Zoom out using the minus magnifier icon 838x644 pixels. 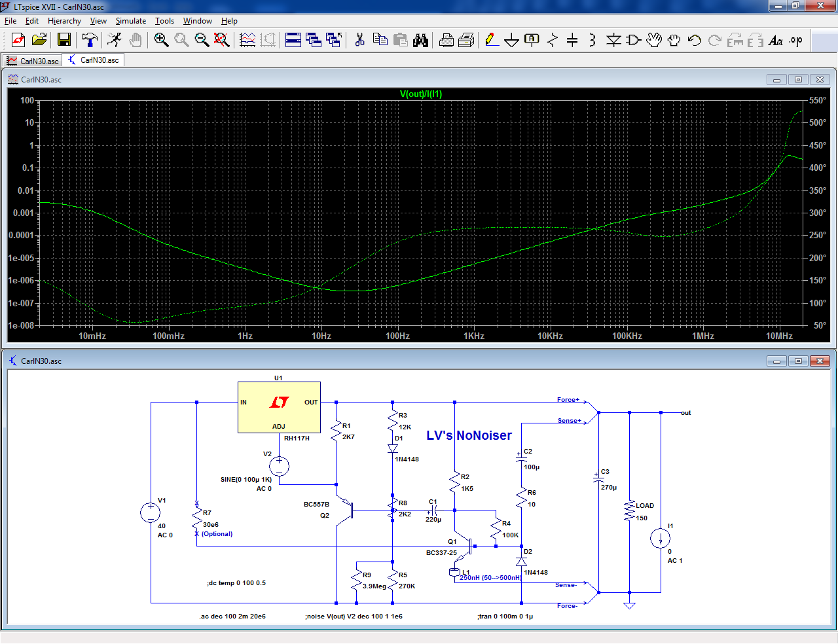pyautogui.click(x=202, y=41)
